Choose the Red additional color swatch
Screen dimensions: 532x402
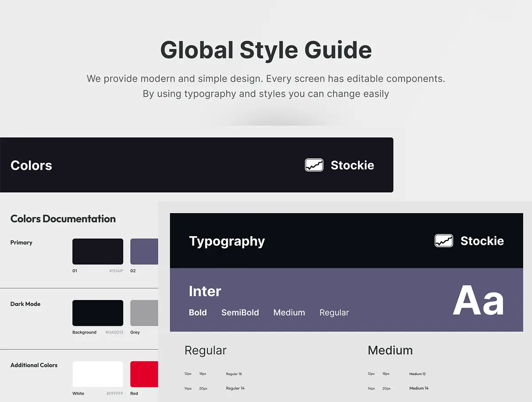click(144, 374)
